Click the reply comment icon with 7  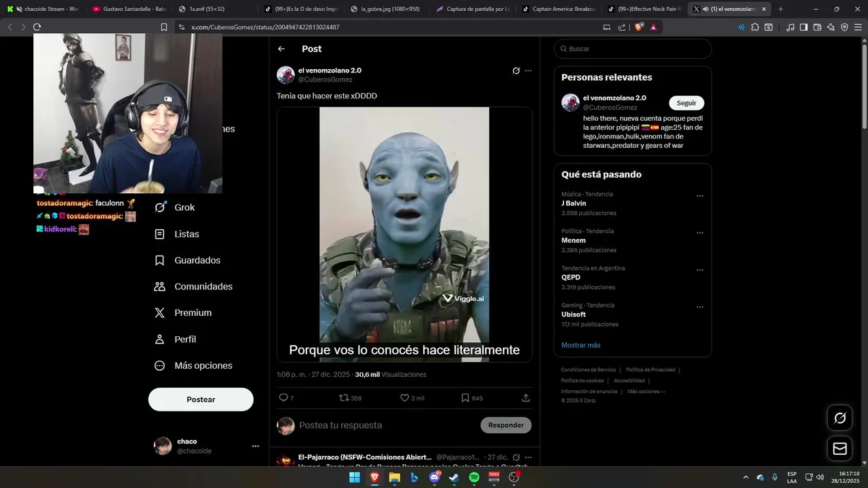[286, 398]
